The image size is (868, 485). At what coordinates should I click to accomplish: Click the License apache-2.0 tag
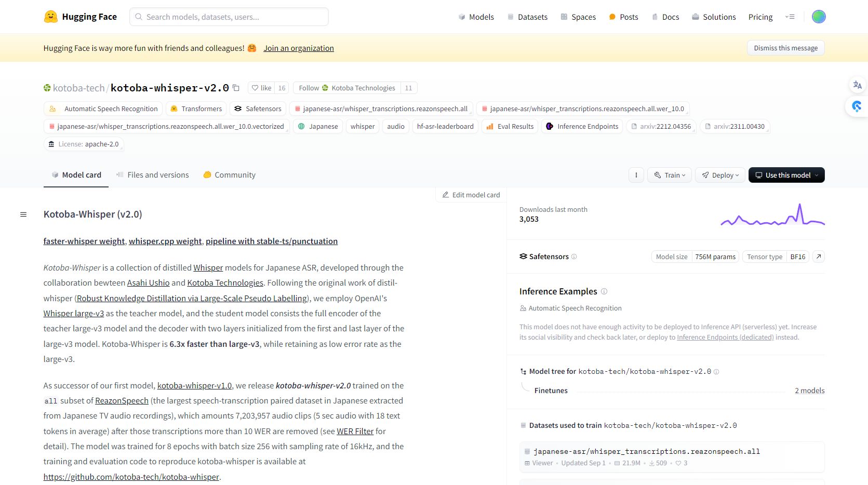point(84,144)
